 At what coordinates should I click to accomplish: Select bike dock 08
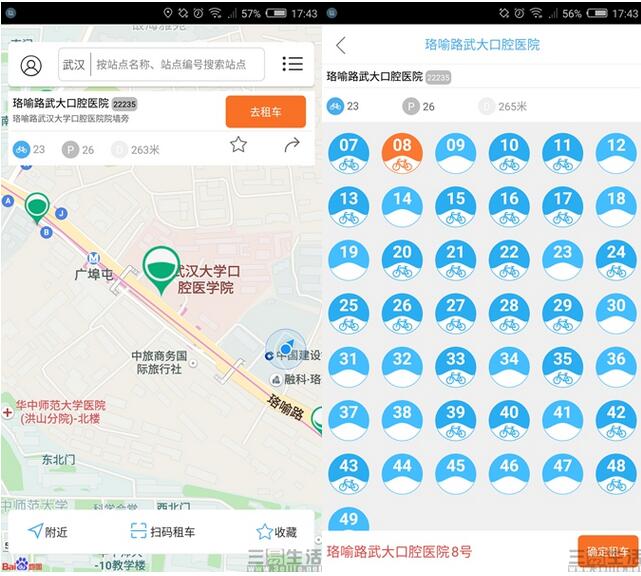(402, 153)
